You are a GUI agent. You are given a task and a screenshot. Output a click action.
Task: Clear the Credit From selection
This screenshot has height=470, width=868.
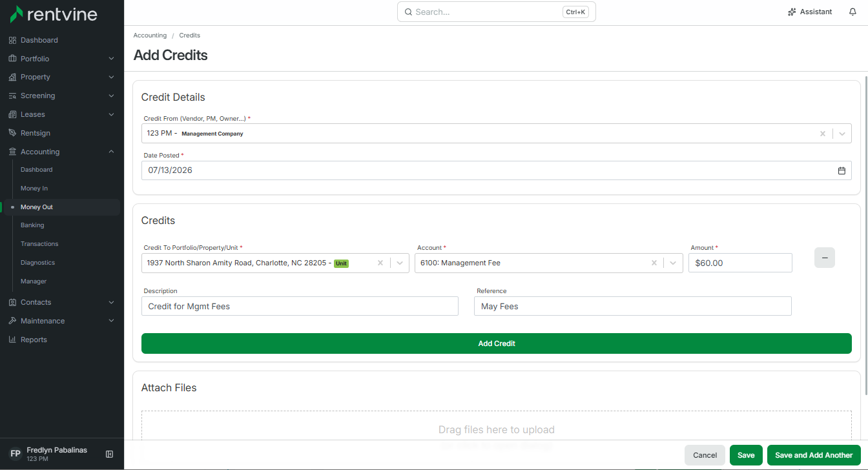[x=823, y=134]
